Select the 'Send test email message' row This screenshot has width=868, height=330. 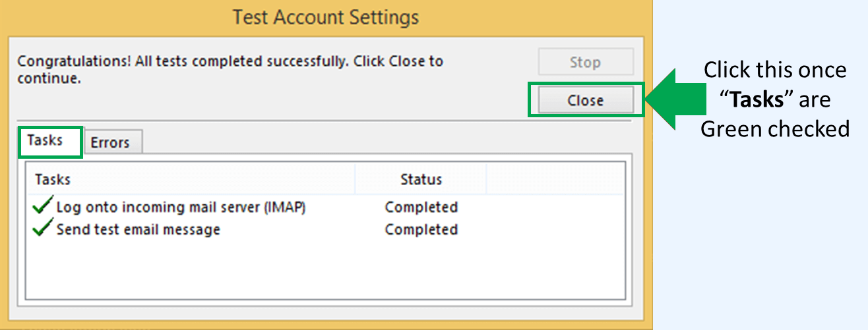139,230
